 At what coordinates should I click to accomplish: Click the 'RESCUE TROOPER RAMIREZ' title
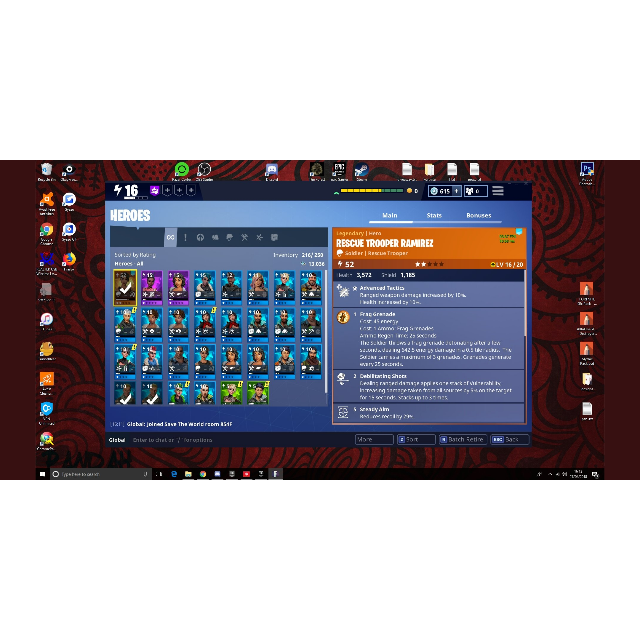[x=384, y=243]
